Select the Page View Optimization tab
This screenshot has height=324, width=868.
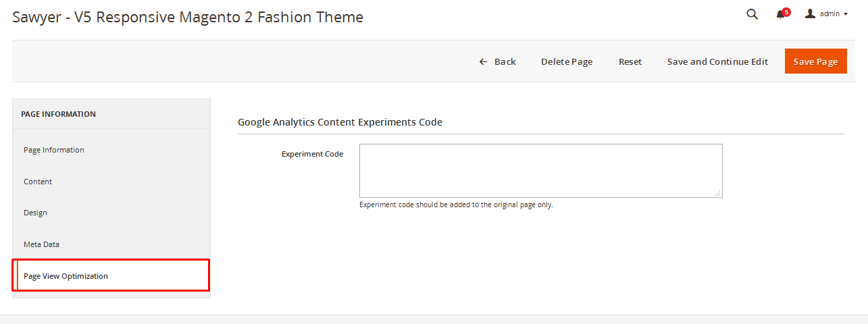point(66,276)
